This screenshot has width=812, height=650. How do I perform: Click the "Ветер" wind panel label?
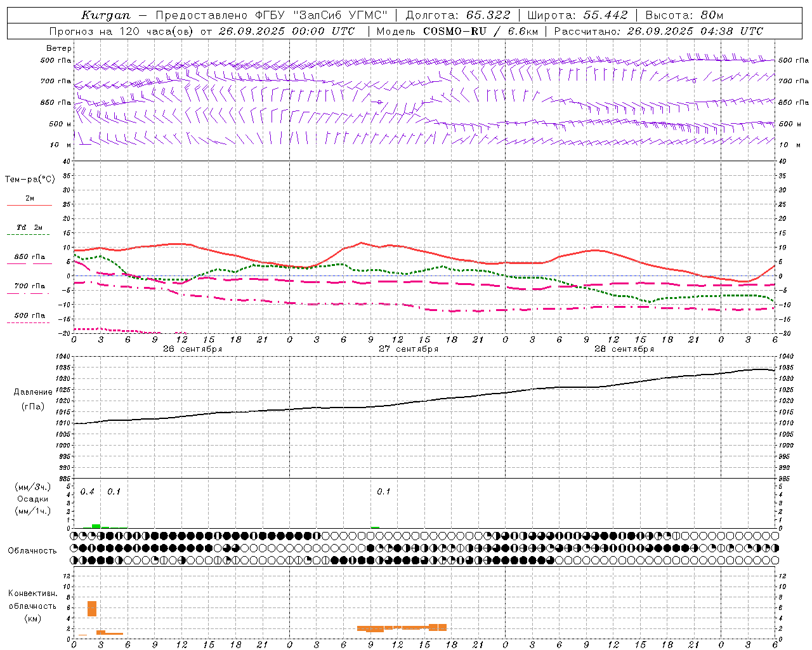59,48
